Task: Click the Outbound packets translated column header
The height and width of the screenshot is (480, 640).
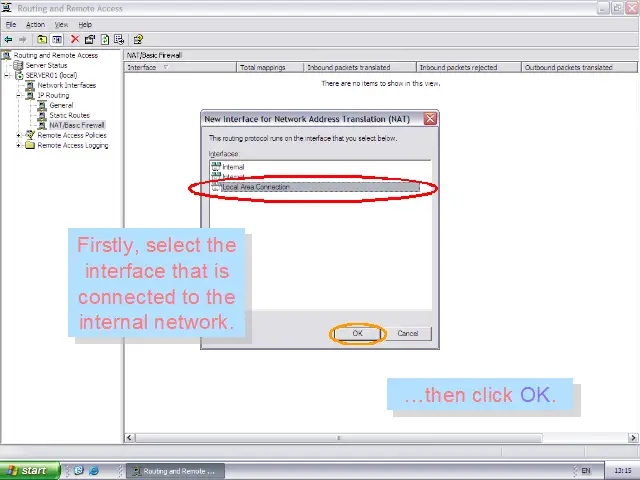Action: point(579,67)
